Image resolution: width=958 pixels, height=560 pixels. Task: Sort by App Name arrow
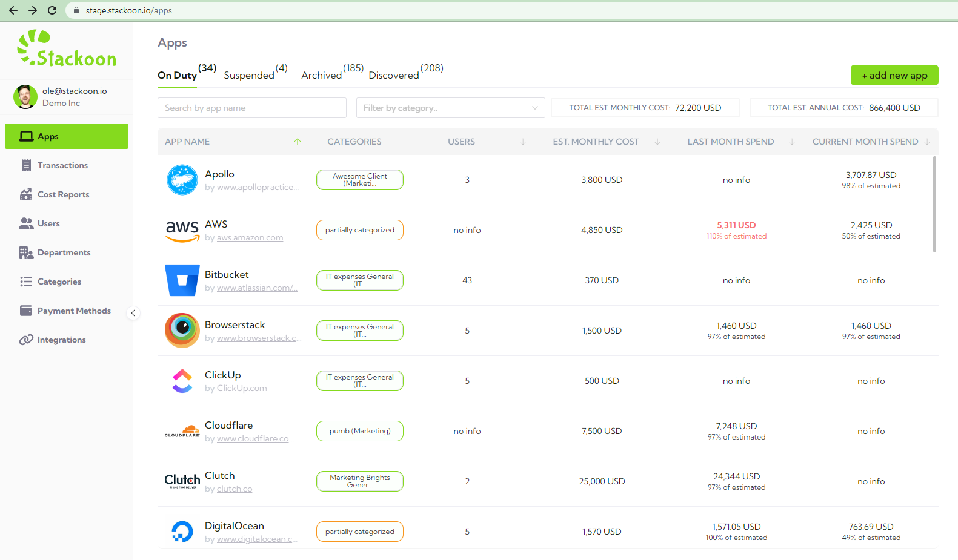tap(298, 142)
